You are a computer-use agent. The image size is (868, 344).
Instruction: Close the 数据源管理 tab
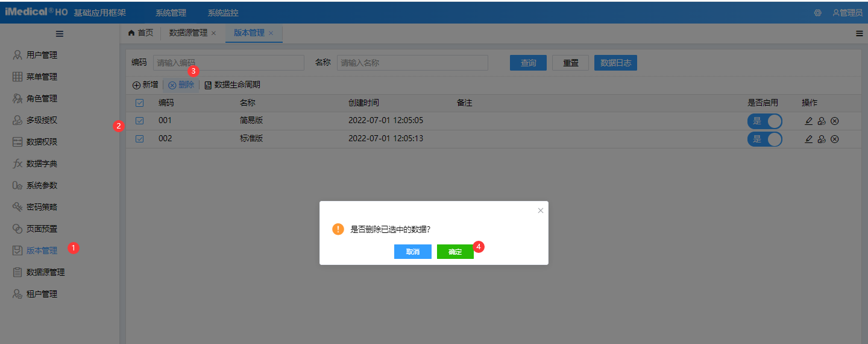tap(213, 33)
